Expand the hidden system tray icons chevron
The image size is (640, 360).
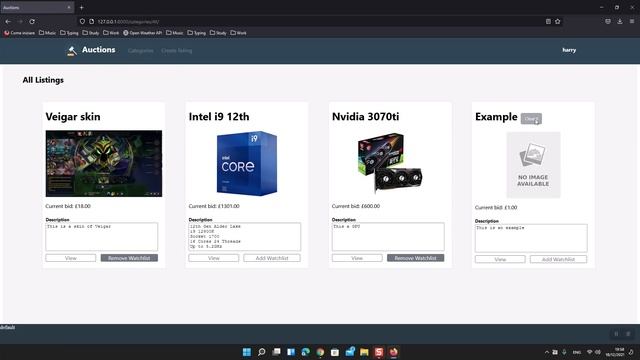[547, 352]
